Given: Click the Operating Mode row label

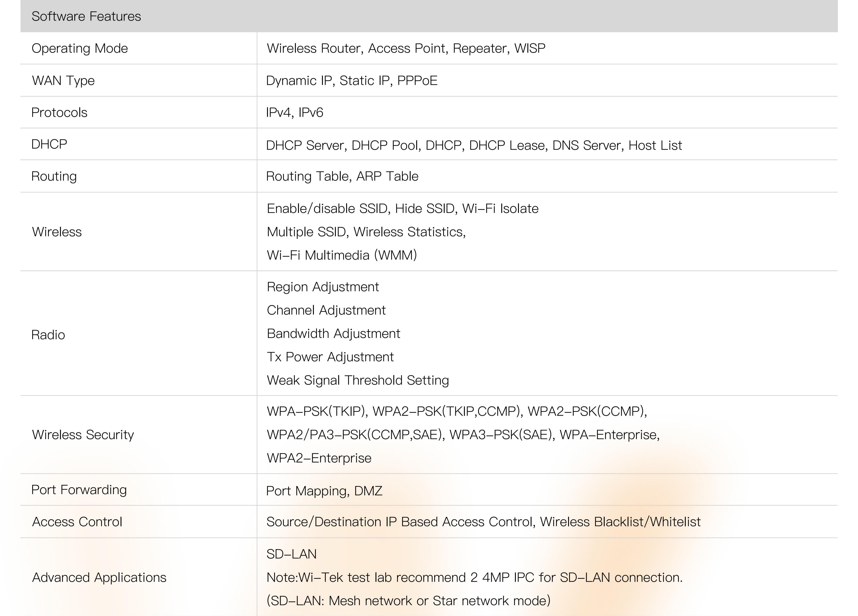Looking at the screenshot, I should coord(80,48).
